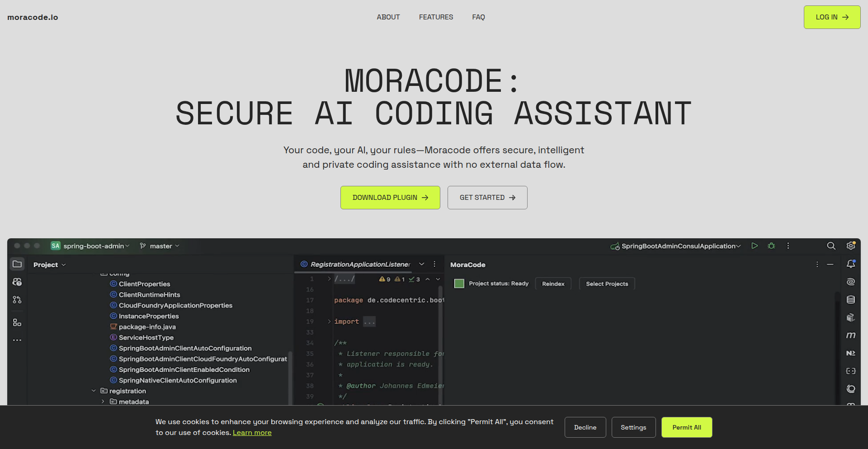Open the moracode.io home logo
The height and width of the screenshot is (449, 868).
coord(33,17)
